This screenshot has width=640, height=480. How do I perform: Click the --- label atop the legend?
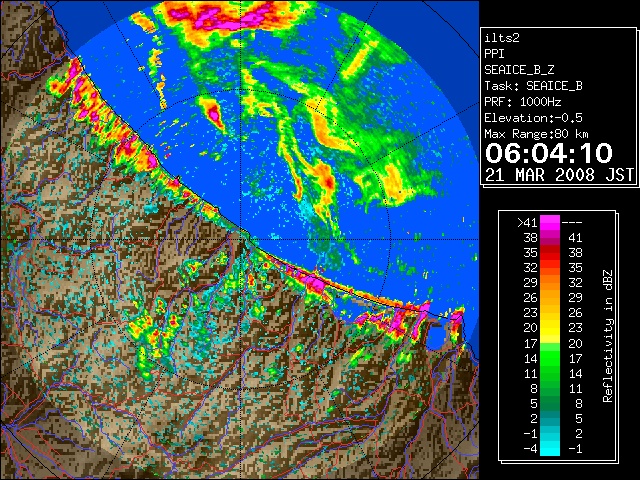click(572, 222)
